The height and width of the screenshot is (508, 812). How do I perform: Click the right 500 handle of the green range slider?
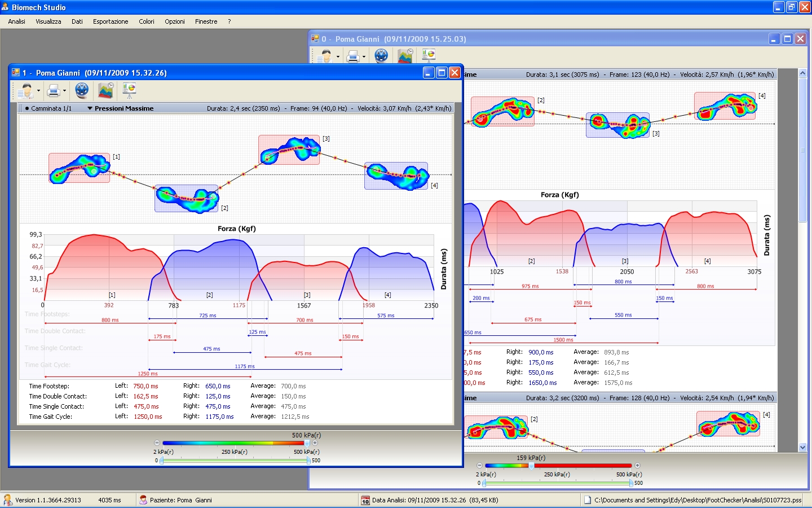[308, 461]
